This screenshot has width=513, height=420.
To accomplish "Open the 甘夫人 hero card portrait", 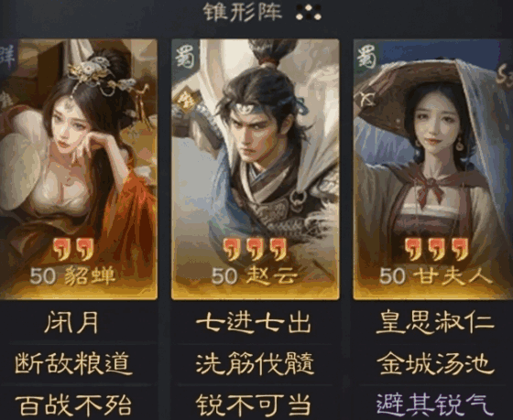I will coord(432,169).
